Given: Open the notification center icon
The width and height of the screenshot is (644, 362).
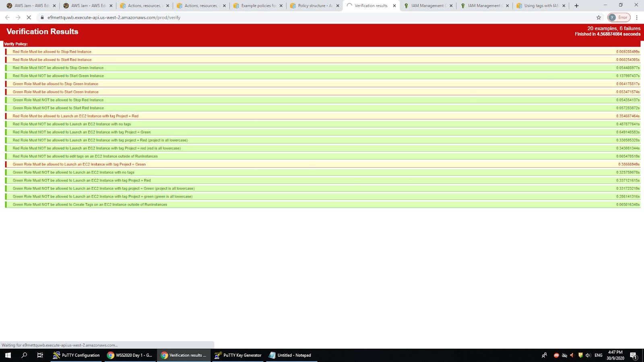Looking at the screenshot, I should tap(633, 355).
